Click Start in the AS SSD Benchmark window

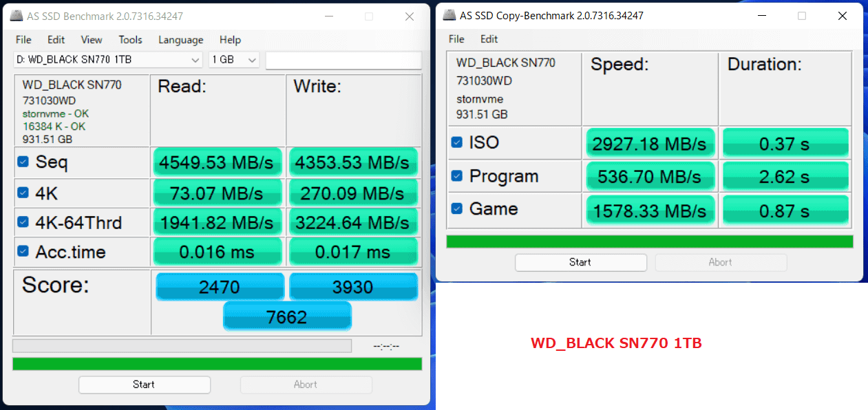tap(144, 385)
